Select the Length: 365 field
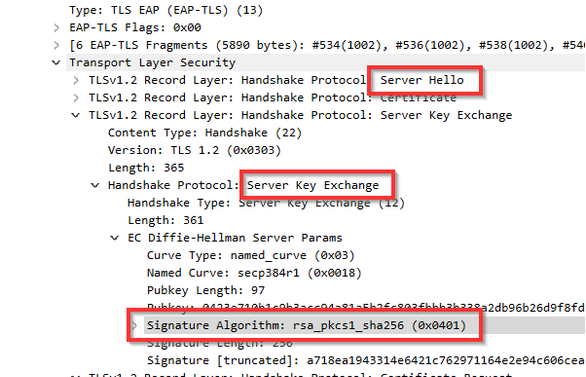This screenshot has height=377, width=586. coord(146,168)
